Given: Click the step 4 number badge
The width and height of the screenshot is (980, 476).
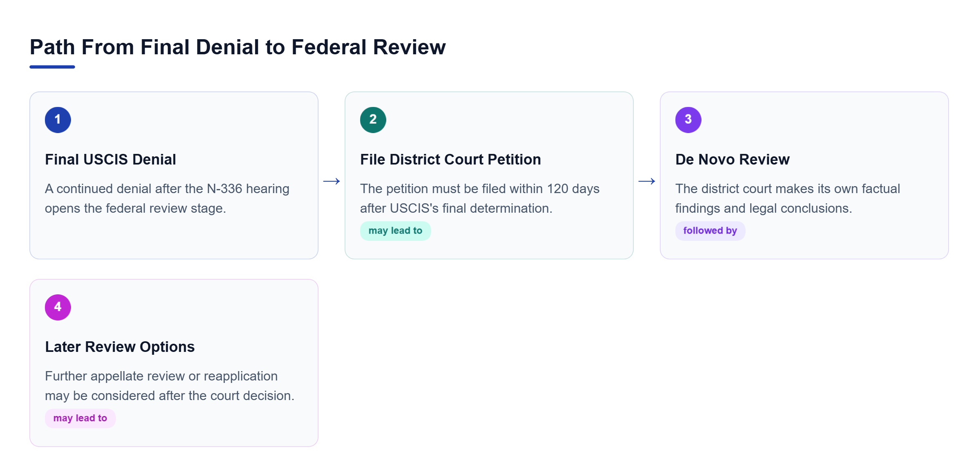Looking at the screenshot, I should pos(58,307).
